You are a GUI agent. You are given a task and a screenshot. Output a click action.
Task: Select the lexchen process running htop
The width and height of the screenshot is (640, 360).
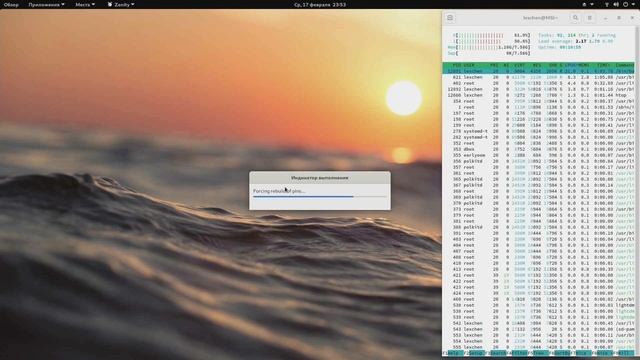(538, 95)
